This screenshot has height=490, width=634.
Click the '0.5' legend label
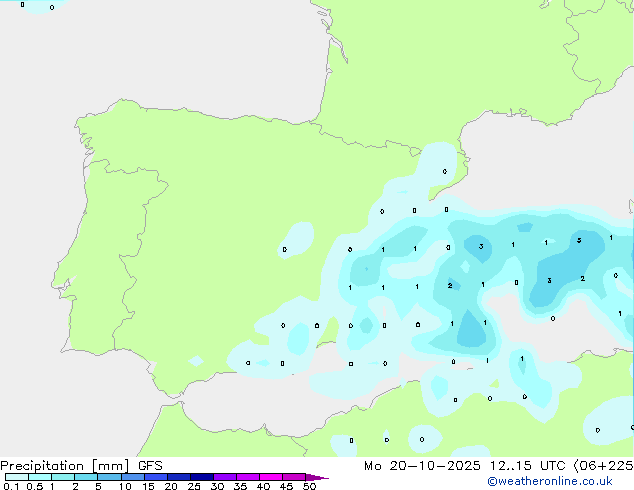pyautogui.click(x=34, y=486)
